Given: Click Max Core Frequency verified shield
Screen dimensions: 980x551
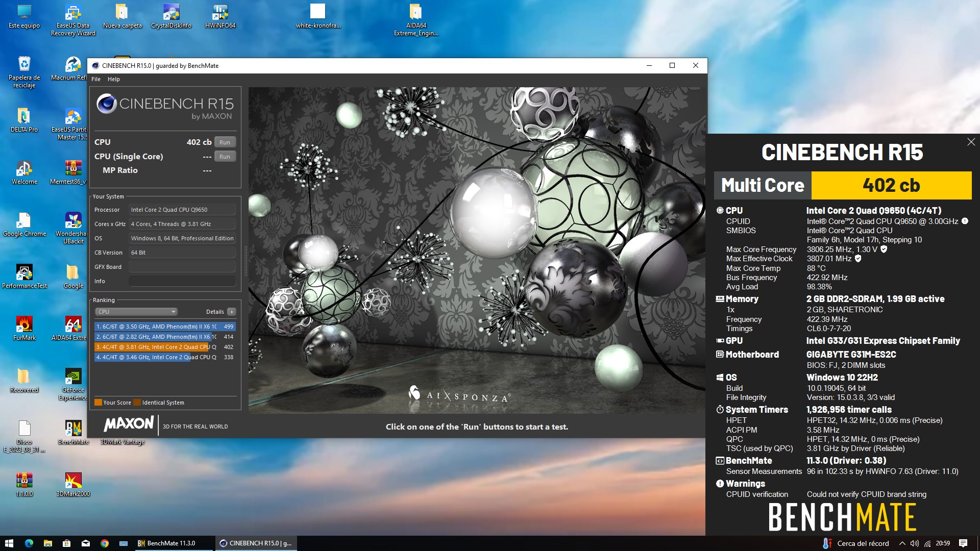Looking at the screenshot, I should [884, 249].
